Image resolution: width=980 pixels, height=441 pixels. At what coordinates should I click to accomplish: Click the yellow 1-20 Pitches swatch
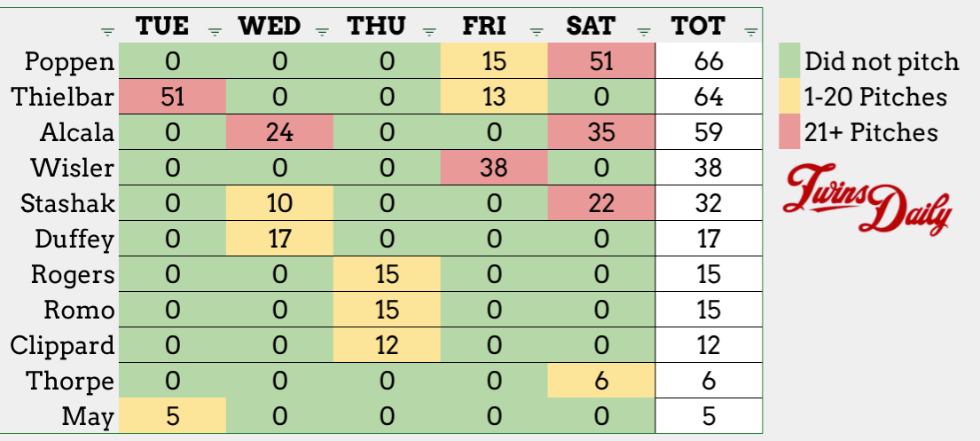click(x=789, y=97)
